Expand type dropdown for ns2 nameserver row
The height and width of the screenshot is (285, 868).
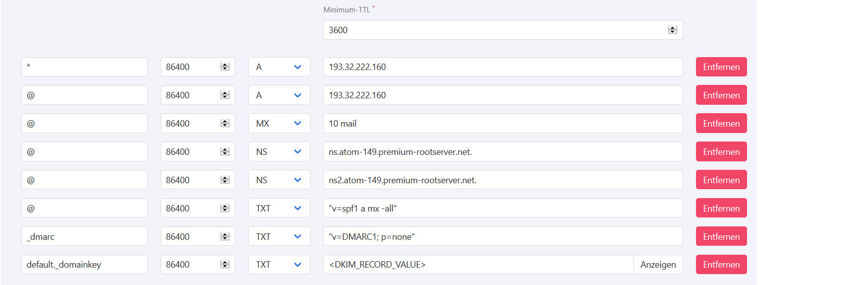[x=279, y=180]
